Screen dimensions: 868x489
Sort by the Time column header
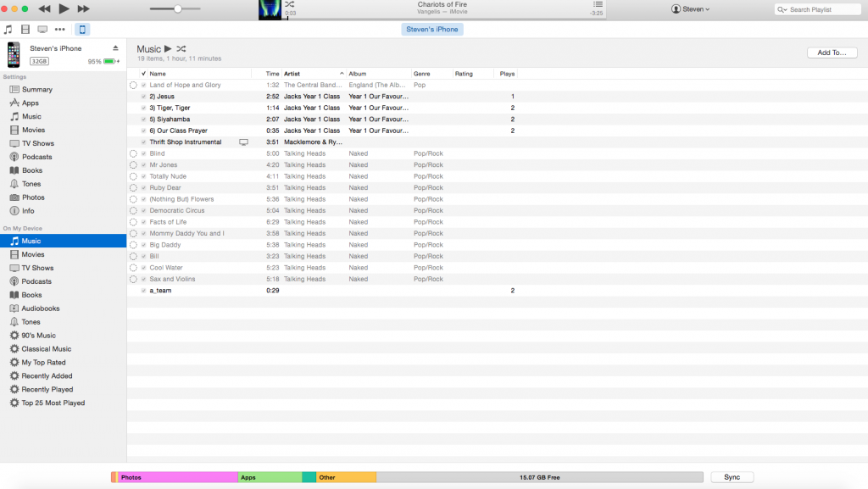[x=272, y=74]
